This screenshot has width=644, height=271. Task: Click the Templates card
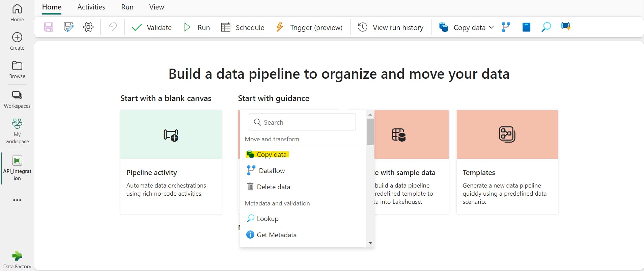point(507,162)
